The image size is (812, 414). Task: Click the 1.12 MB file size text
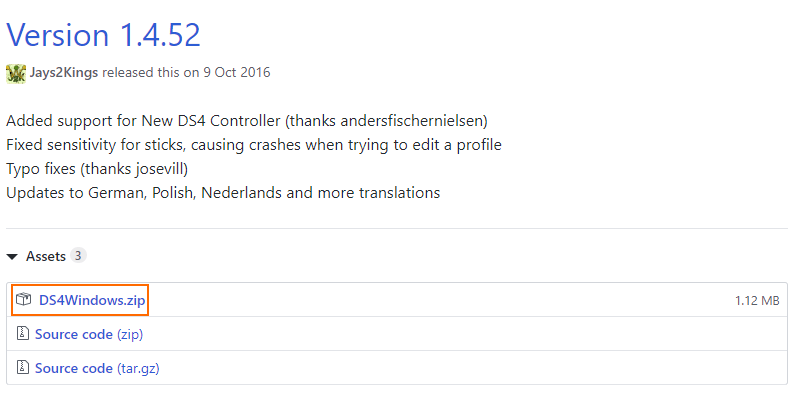757,301
